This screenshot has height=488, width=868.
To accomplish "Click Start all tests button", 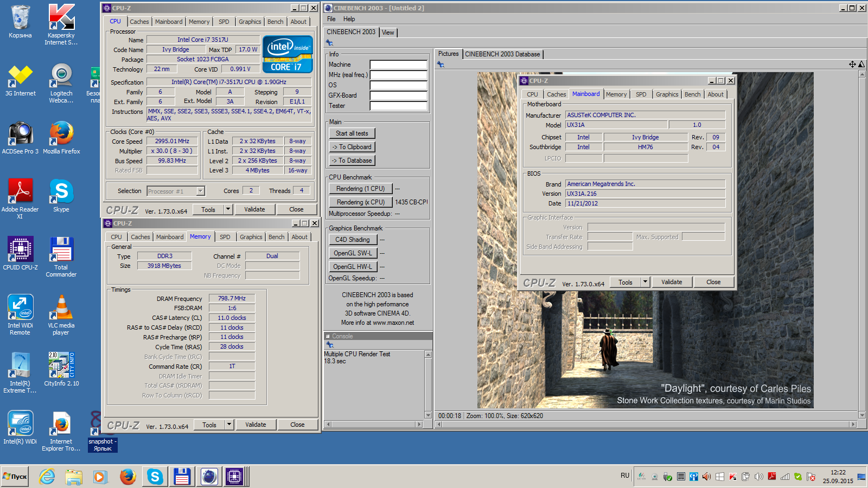I will [x=352, y=133].
